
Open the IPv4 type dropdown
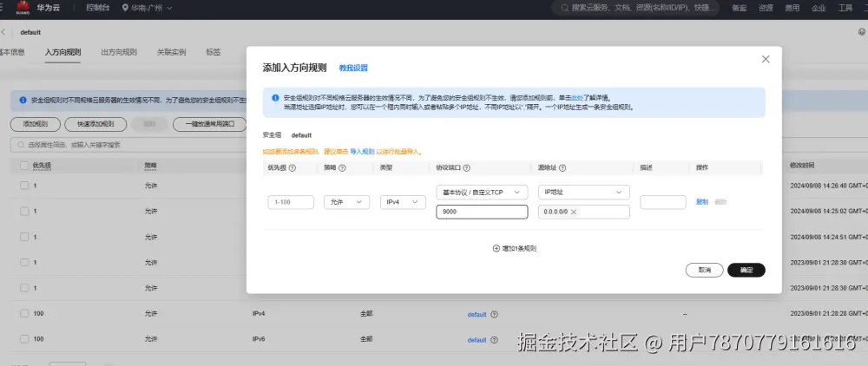click(403, 202)
